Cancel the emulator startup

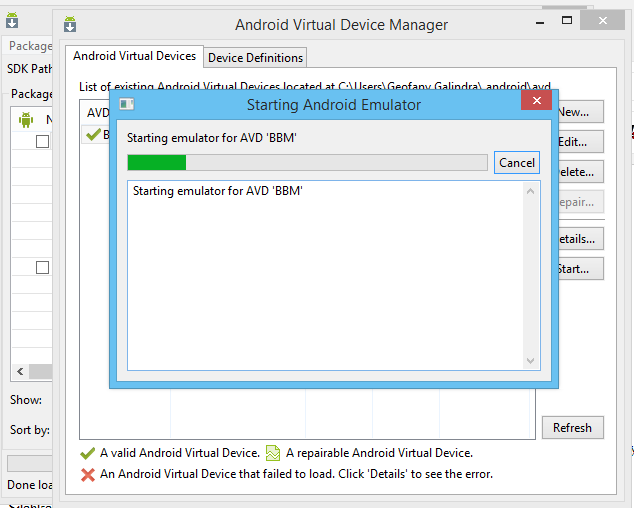click(x=517, y=163)
